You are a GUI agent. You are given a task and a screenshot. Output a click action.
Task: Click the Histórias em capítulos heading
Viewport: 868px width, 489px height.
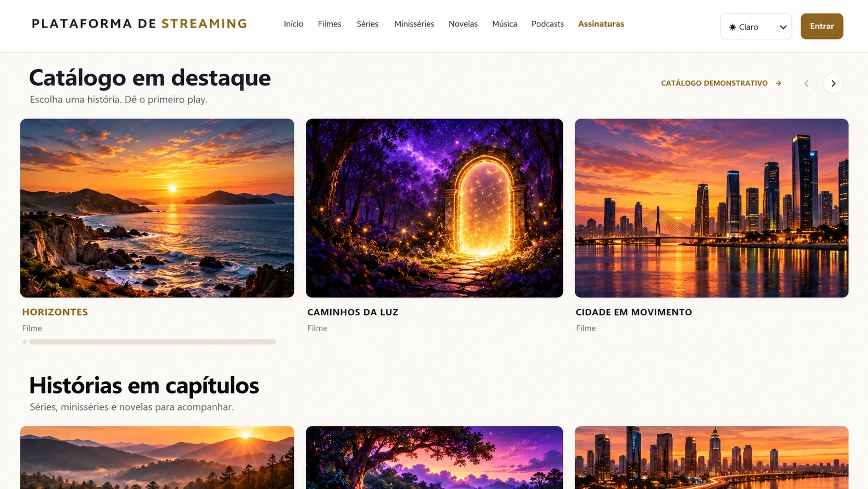(144, 386)
